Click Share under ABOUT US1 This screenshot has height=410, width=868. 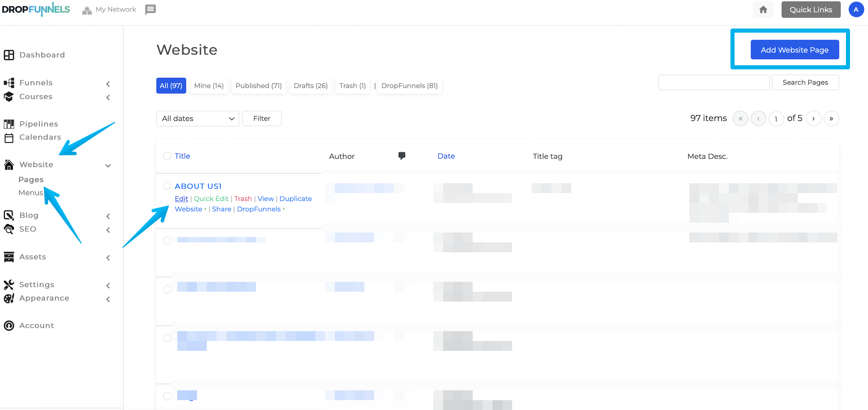point(221,209)
